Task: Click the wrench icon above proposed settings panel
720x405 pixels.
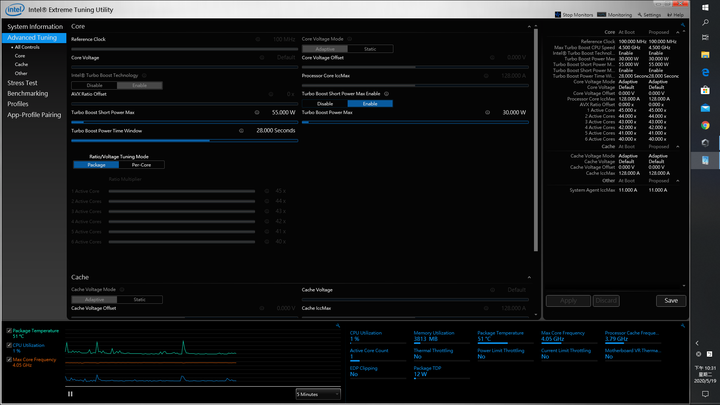Action: (x=683, y=25)
